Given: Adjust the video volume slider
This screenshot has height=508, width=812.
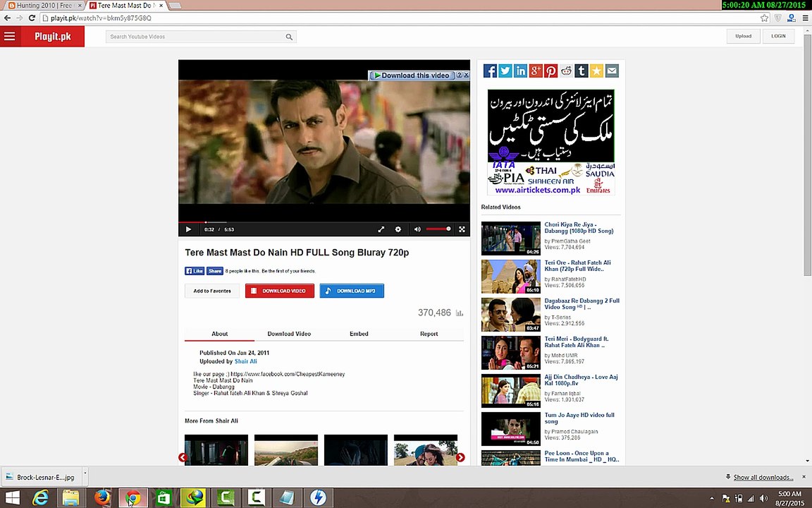Looking at the screenshot, I should pos(438,229).
